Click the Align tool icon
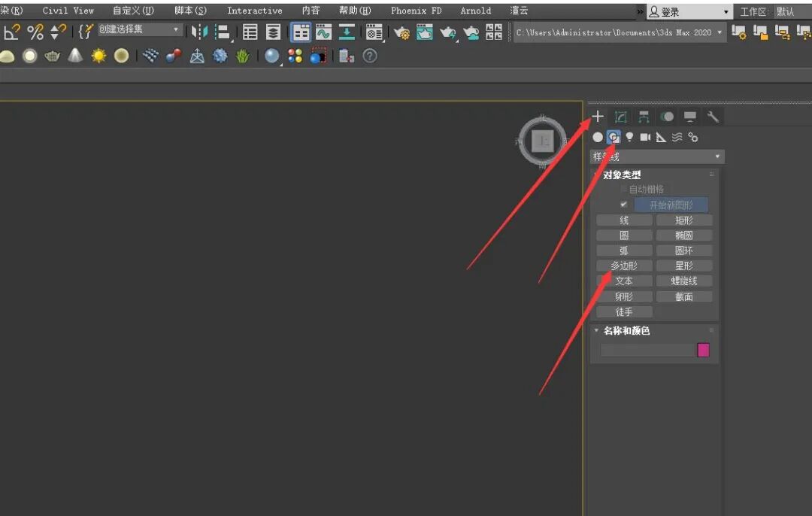812x516 pixels. [x=223, y=32]
